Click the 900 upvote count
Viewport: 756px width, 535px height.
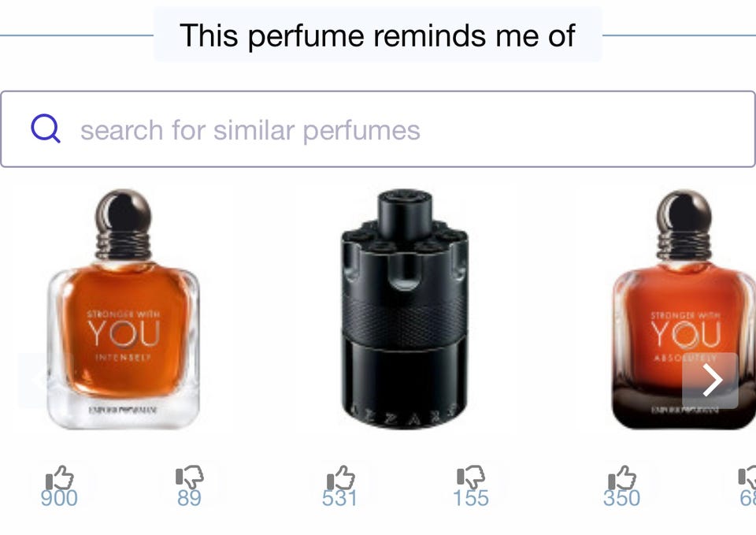click(59, 498)
